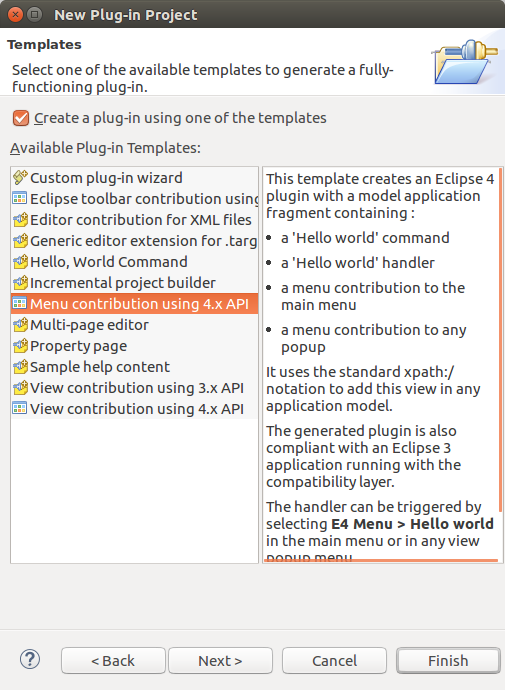Select the Property page template icon

click(x=20, y=346)
